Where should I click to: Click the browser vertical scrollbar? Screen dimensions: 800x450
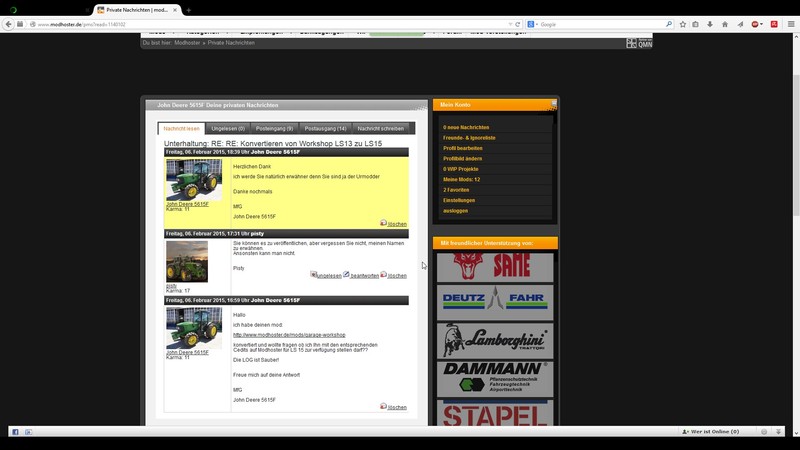click(x=795, y=200)
